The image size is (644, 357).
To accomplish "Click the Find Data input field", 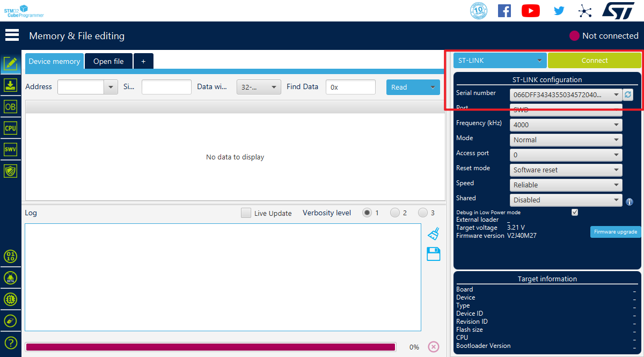I will (350, 87).
